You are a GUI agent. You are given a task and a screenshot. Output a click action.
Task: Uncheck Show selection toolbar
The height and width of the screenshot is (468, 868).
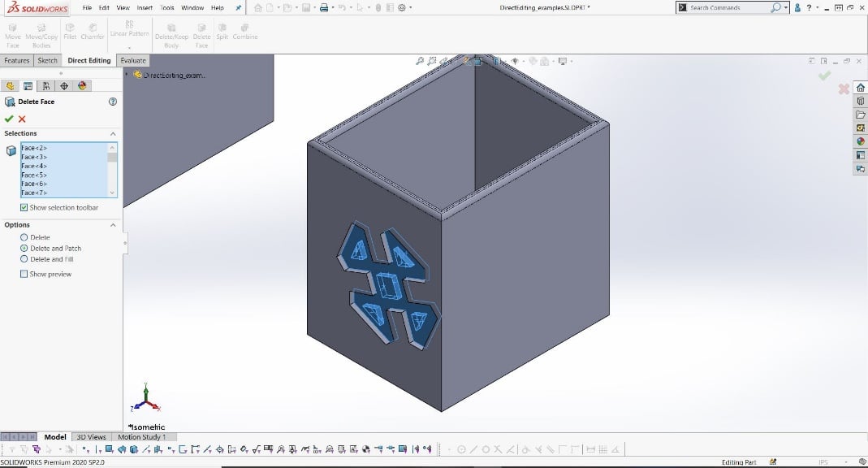[24, 208]
